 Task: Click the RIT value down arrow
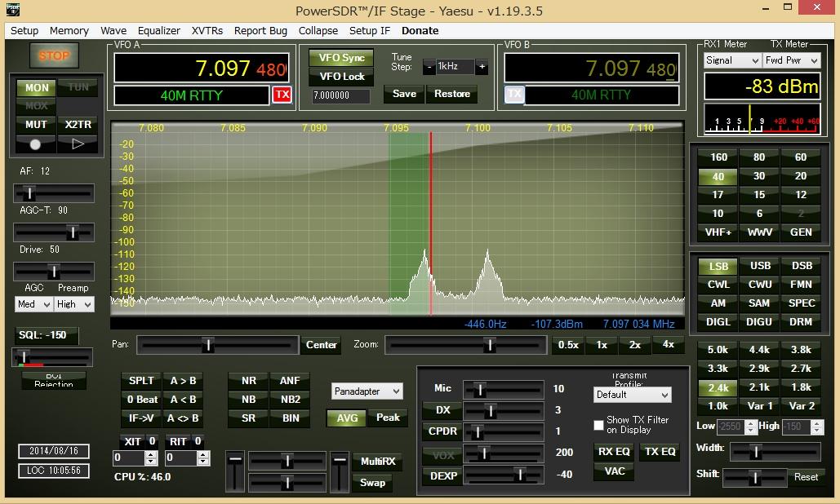click(202, 462)
